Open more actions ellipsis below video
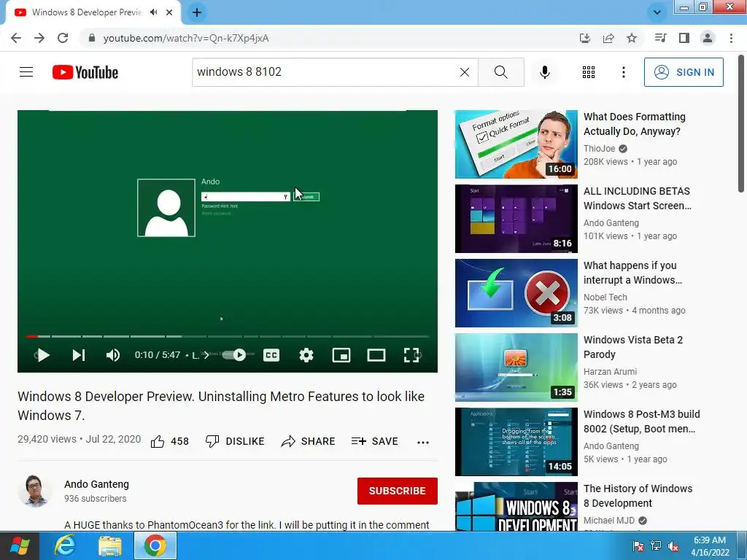The image size is (747, 560). [x=423, y=443]
